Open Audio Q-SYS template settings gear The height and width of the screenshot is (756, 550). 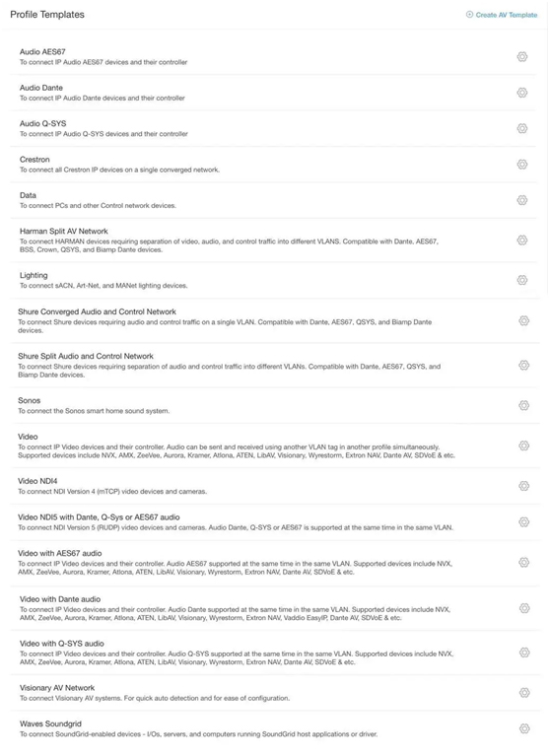[522, 128]
